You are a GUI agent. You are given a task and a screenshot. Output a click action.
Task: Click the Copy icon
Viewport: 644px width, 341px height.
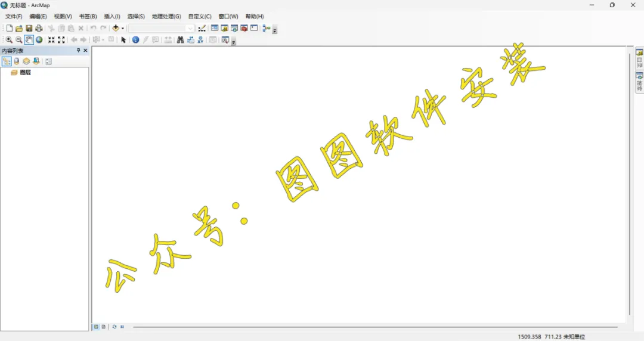pyautogui.click(x=61, y=29)
